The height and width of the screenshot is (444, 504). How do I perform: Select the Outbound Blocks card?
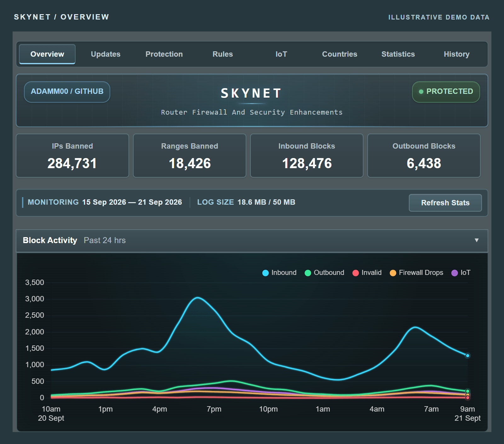pos(424,156)
